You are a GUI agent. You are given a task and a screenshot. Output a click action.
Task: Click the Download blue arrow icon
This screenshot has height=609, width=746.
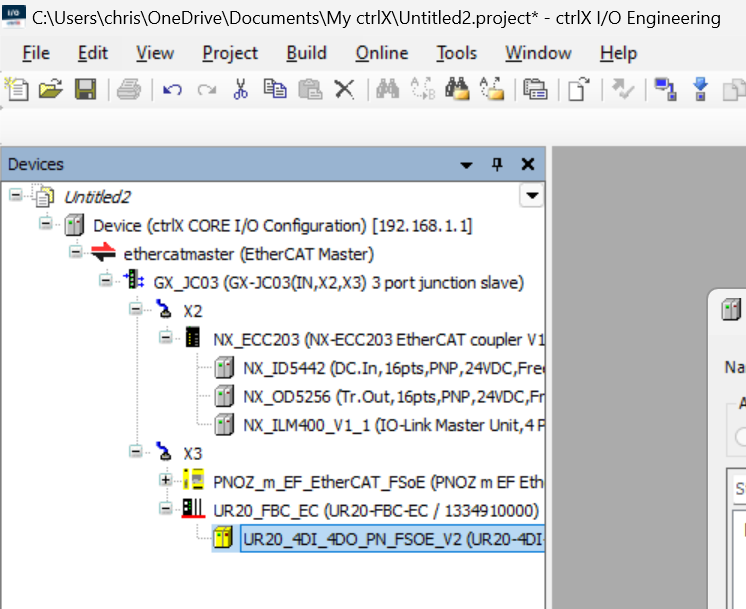(700, 89)
